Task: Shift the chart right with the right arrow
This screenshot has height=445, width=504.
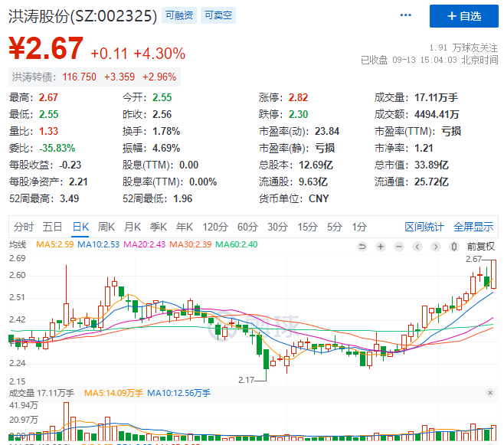Action: point(436,247)
